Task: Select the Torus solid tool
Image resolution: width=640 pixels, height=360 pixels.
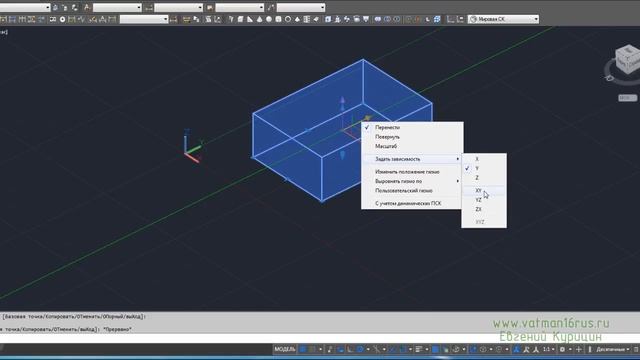Action: pos(288,19)
